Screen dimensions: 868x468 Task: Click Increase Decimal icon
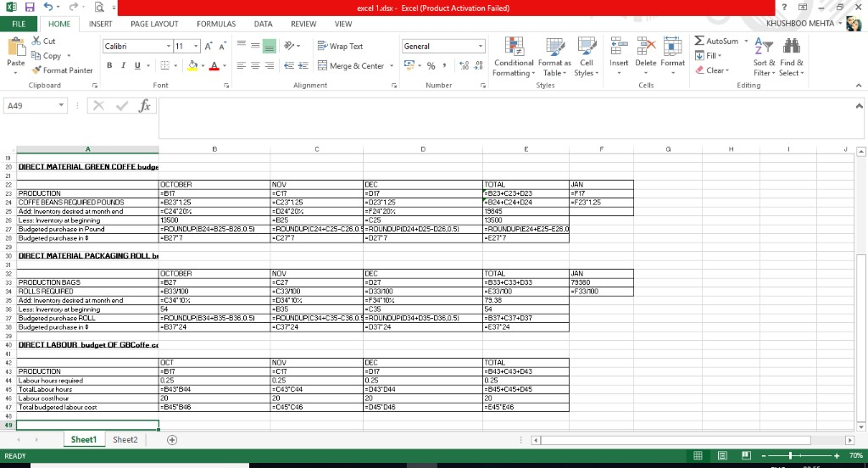click(464, 65)
